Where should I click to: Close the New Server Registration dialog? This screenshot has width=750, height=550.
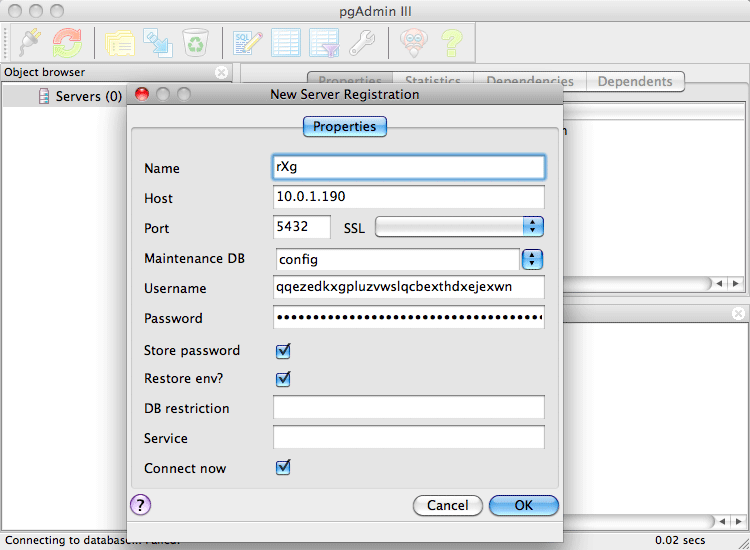(x=142, y=94)
